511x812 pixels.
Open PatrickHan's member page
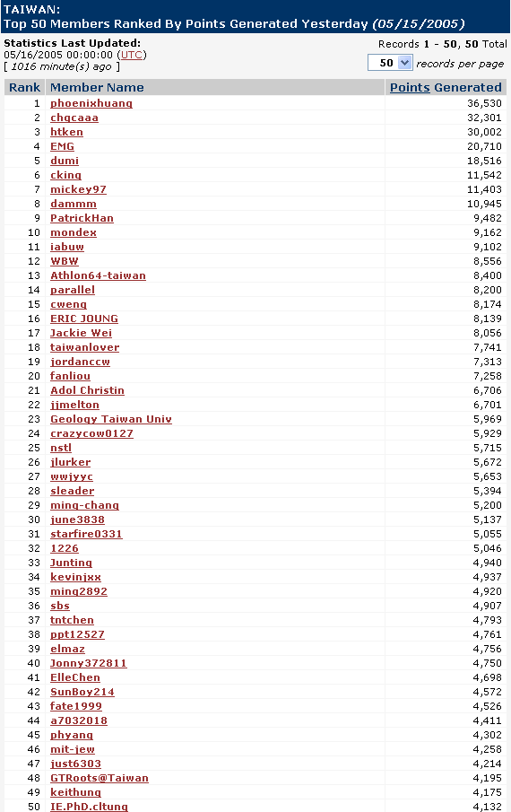click(82, 218)
